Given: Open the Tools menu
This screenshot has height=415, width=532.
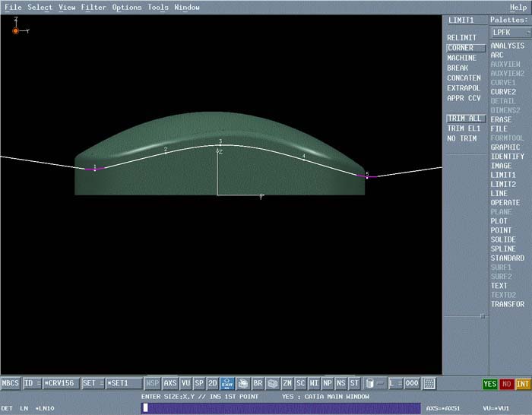Looking at the screenshot, I should coord(158,8).
